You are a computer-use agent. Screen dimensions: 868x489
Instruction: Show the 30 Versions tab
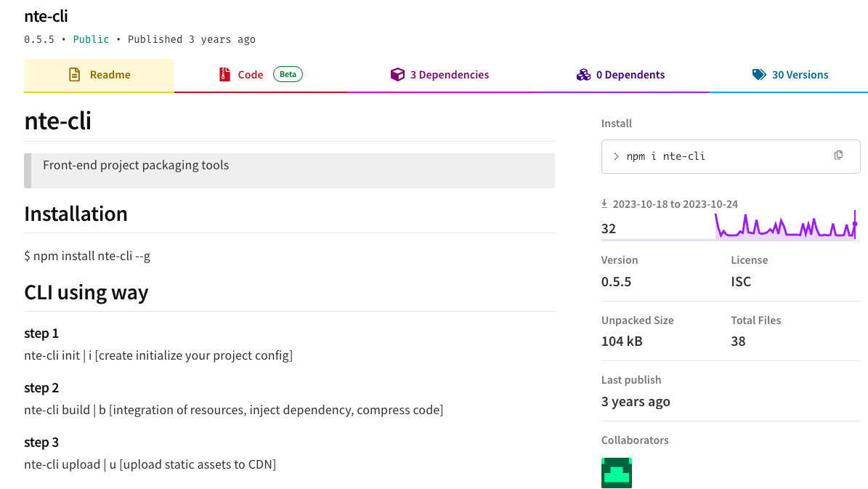click(790, 75)
